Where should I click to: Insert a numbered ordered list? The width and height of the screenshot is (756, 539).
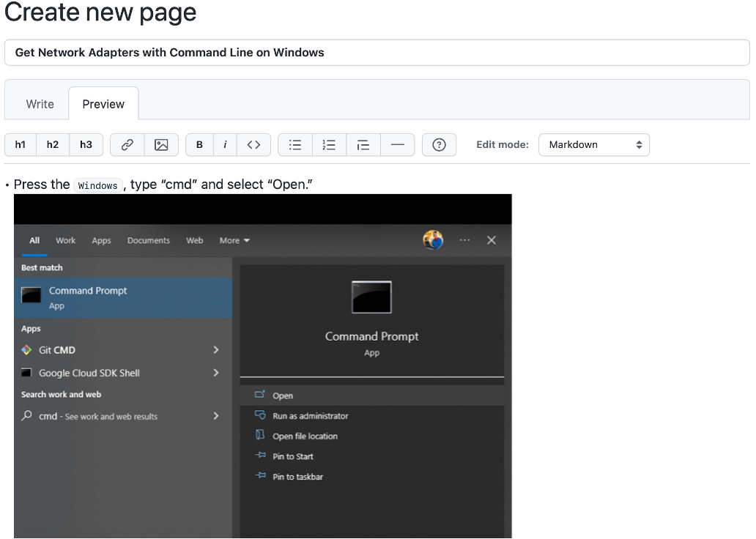tap(330, 144)
